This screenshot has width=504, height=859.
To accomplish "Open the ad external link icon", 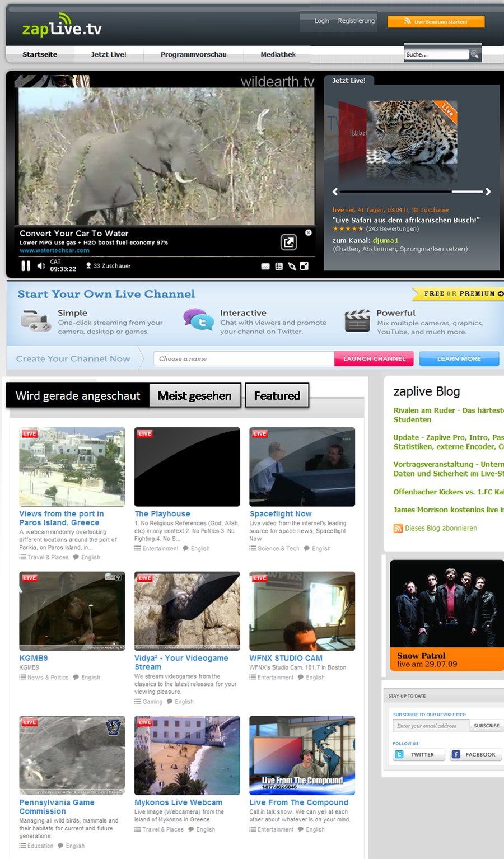I will (288, 242).
